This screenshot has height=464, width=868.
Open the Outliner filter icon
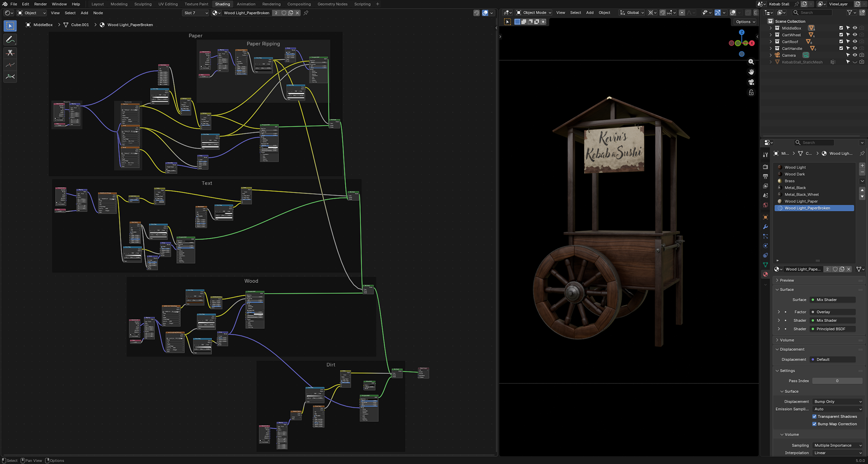point(850,12)
